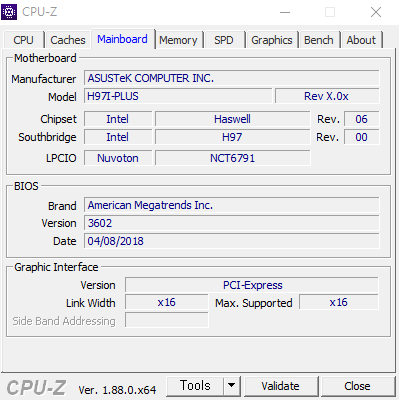The height and width of the screenshot is (400, 399).
Task: Click the Rev X.0x field
Action: point(327,96)
